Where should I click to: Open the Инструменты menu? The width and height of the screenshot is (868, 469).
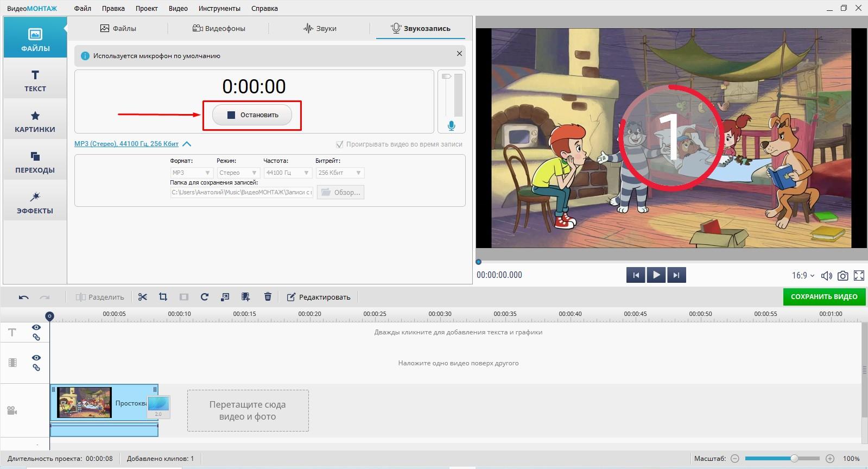click(219, 8)
